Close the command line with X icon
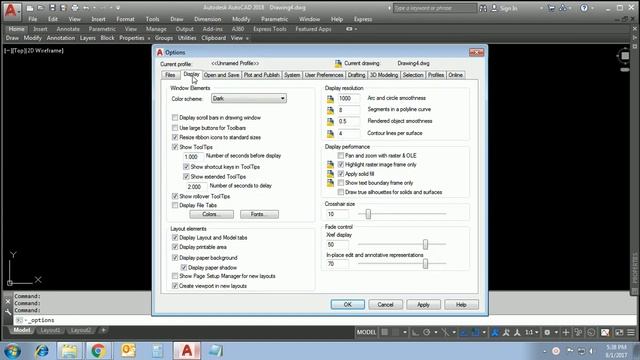Screen dimensions: 640x360 [8, 301]
